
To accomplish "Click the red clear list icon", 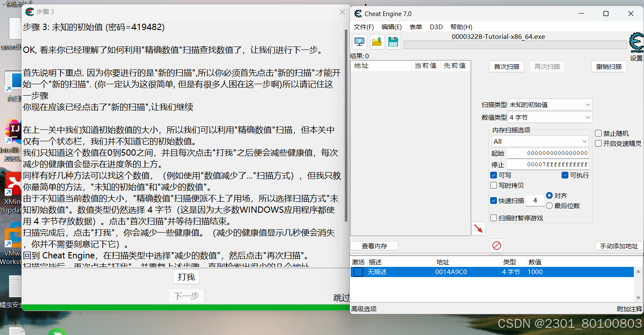I will coord(497,245).
